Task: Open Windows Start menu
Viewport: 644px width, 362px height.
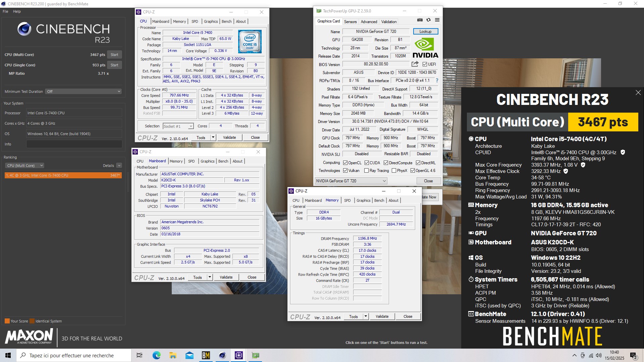Action: (8, 355)
